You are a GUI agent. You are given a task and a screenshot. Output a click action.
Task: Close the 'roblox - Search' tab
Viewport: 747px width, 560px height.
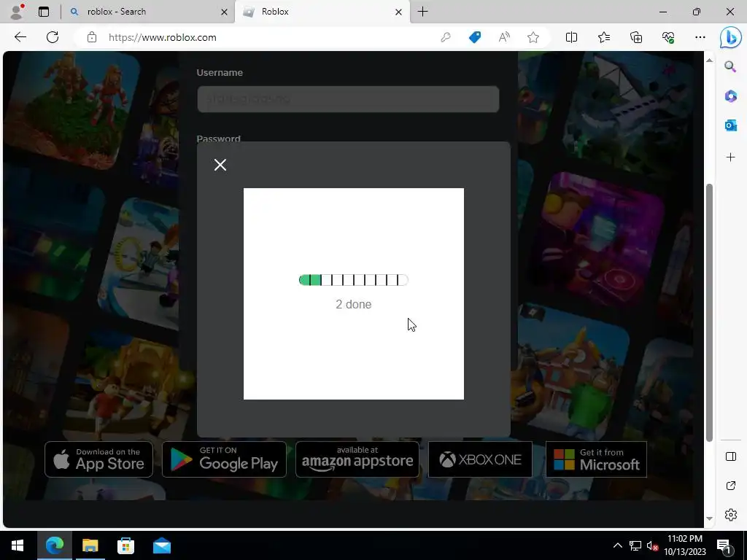(x=224, y=12)
